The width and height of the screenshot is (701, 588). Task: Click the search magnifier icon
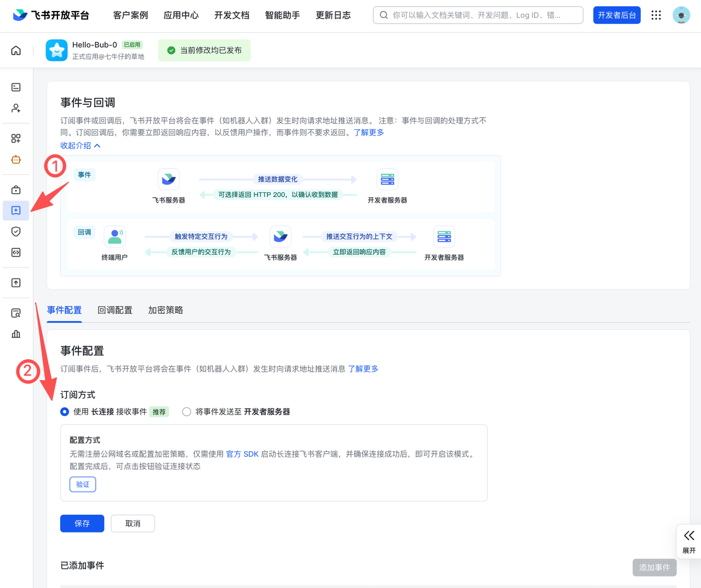(x=384, y=15)
